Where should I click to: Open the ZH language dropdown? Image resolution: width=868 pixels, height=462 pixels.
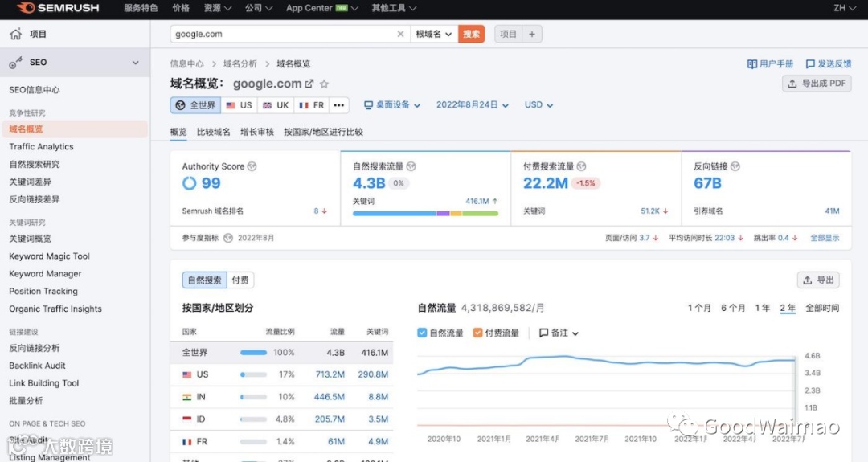point(844,8)
